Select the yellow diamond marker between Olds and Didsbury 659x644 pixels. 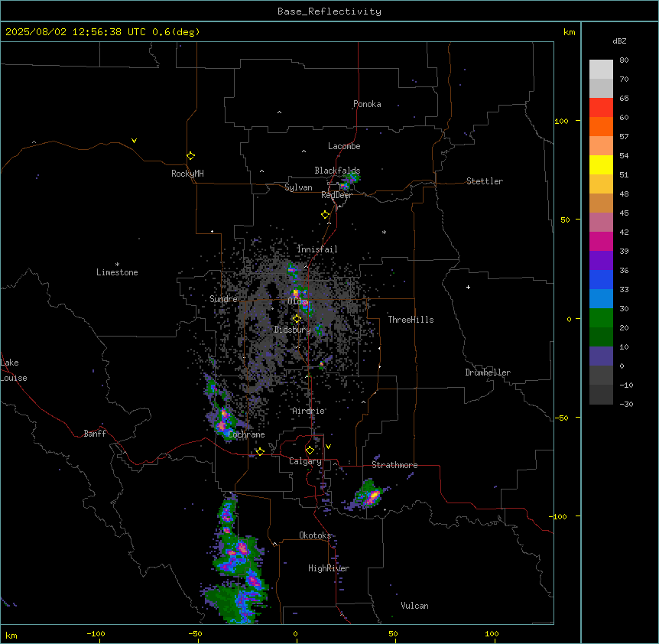[297, 319]
